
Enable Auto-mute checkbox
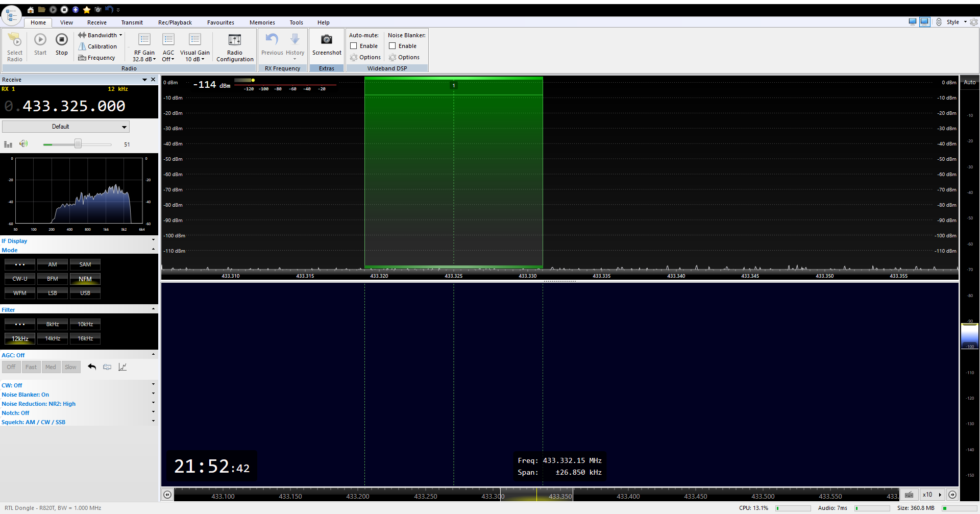tap(353, 46)
